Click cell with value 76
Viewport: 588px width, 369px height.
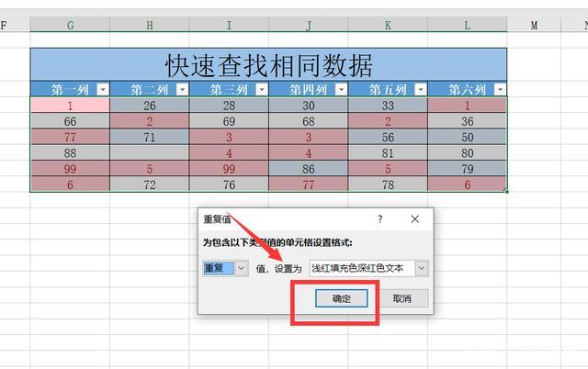pyautogui.click(x=229, y=184)
